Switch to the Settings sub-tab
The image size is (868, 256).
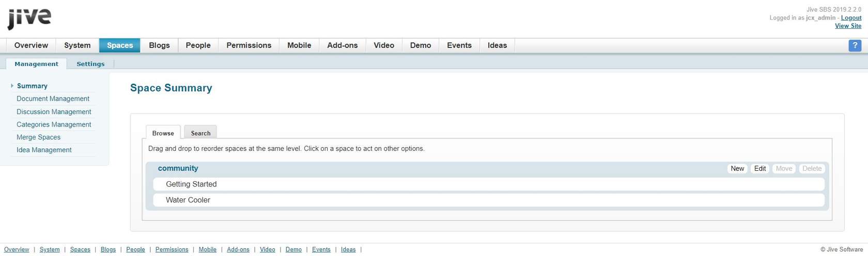pyautogui.click(x=90, y=64)
